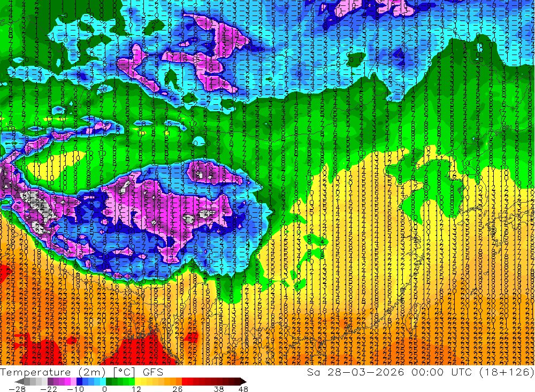This screenshot has width=535, height=392.
Task: Click the '38' legend value
Action: click(x=219, y=389)
